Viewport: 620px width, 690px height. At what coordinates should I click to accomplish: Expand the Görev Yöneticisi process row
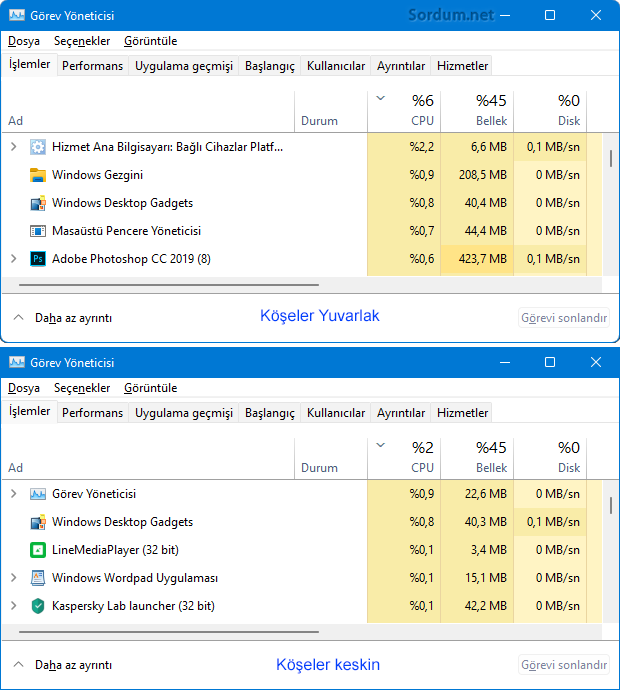[x=14, y=494]
